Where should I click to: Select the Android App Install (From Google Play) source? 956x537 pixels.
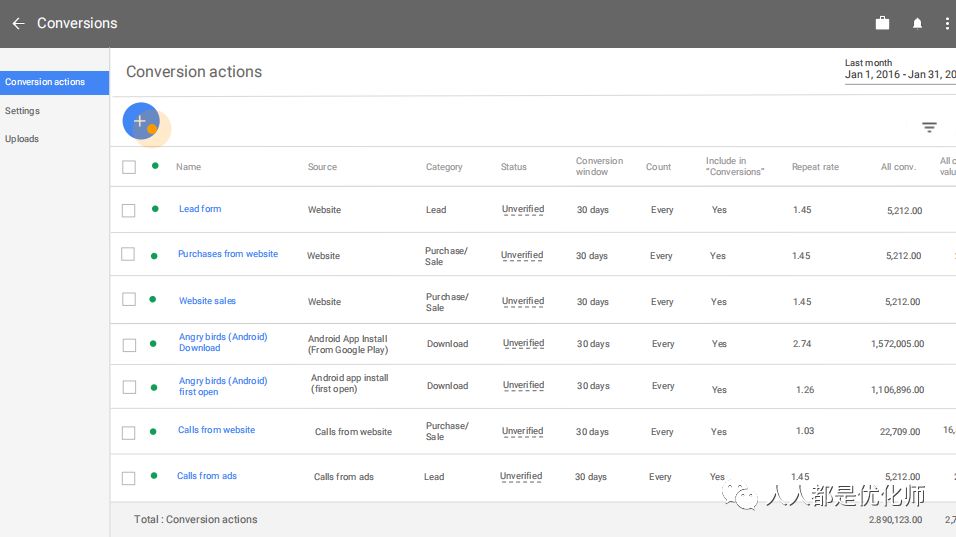point(348,344)
